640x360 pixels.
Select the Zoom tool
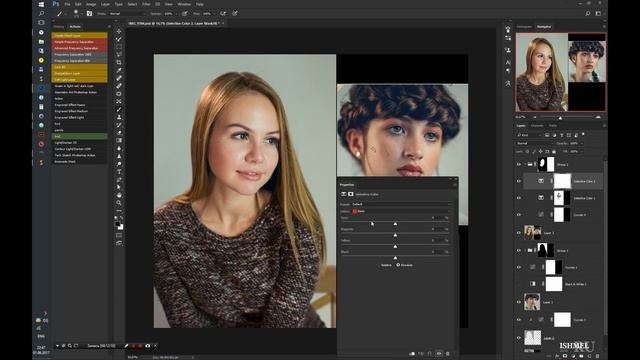pos(119,203)
